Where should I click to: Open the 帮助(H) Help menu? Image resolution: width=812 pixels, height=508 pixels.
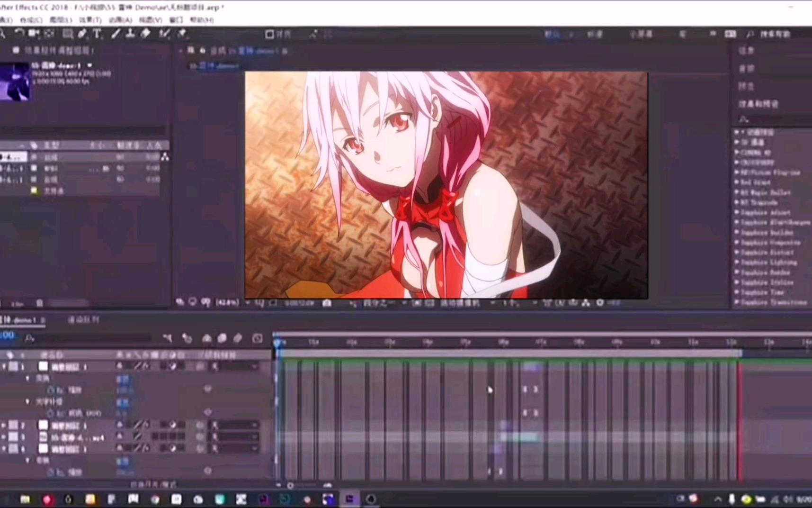tap(202, 20)
